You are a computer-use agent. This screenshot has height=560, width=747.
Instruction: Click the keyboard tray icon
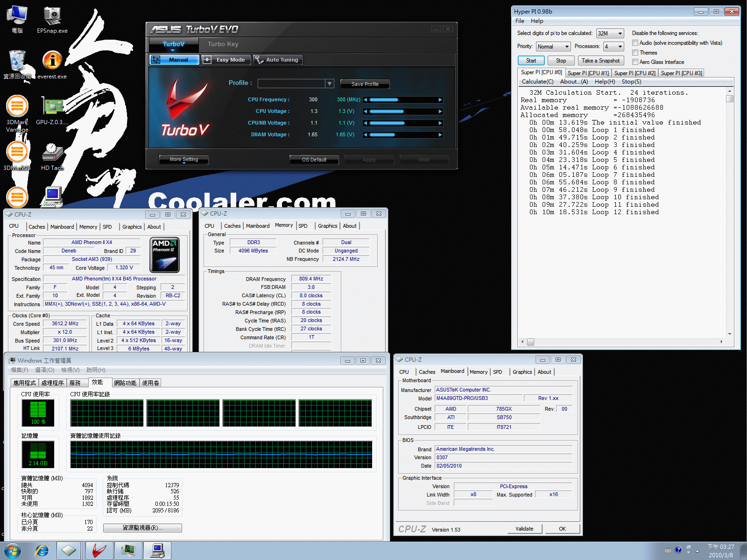tap(668, 550)
